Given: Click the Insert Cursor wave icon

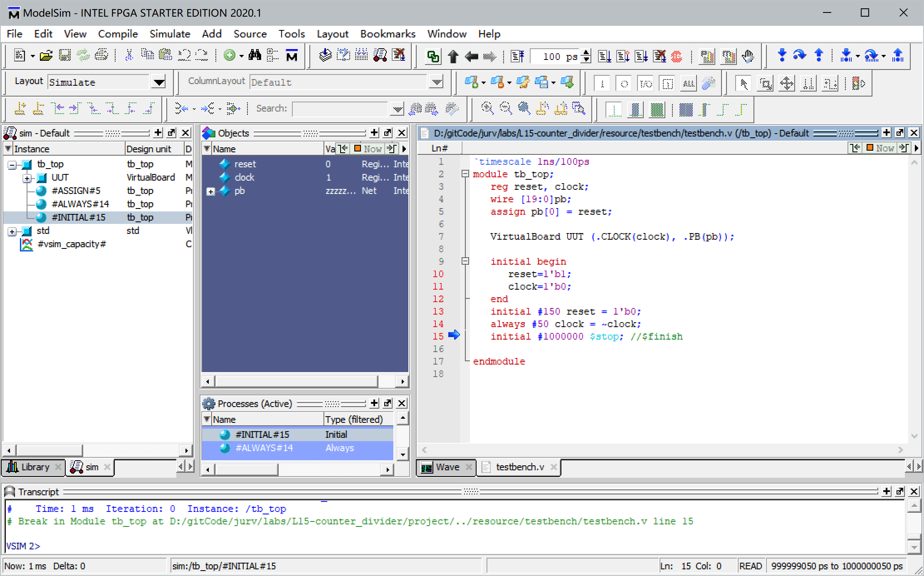Looking at the screenshot, I should 20,109.
